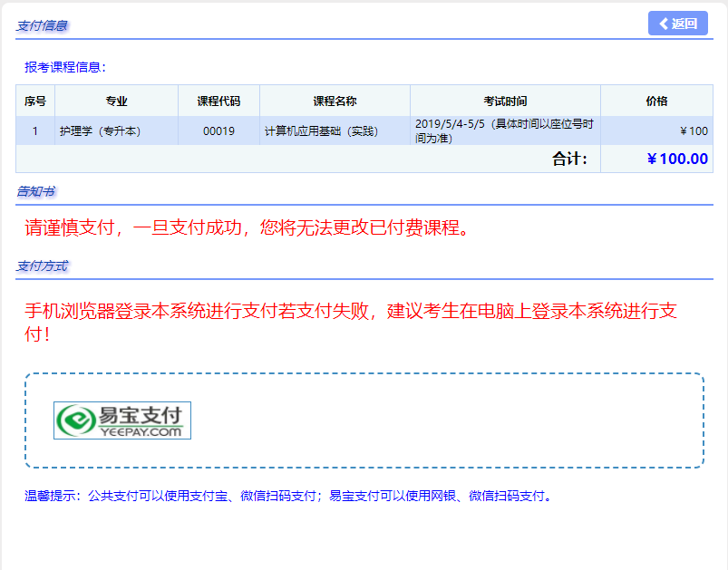Click the 课程代码 column header

point(218,101)
